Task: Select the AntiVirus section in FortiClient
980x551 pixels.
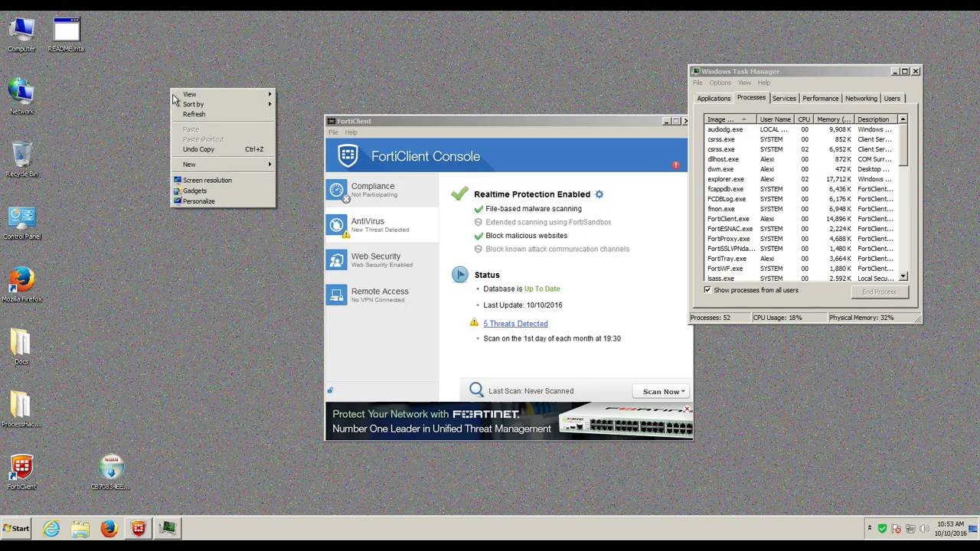Action: click(x=382, y=225)
